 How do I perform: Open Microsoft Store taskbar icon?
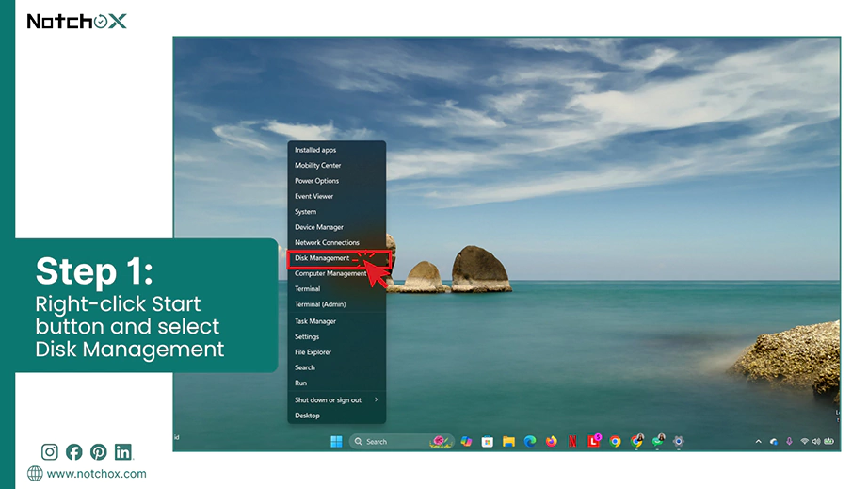pos(487,442)
